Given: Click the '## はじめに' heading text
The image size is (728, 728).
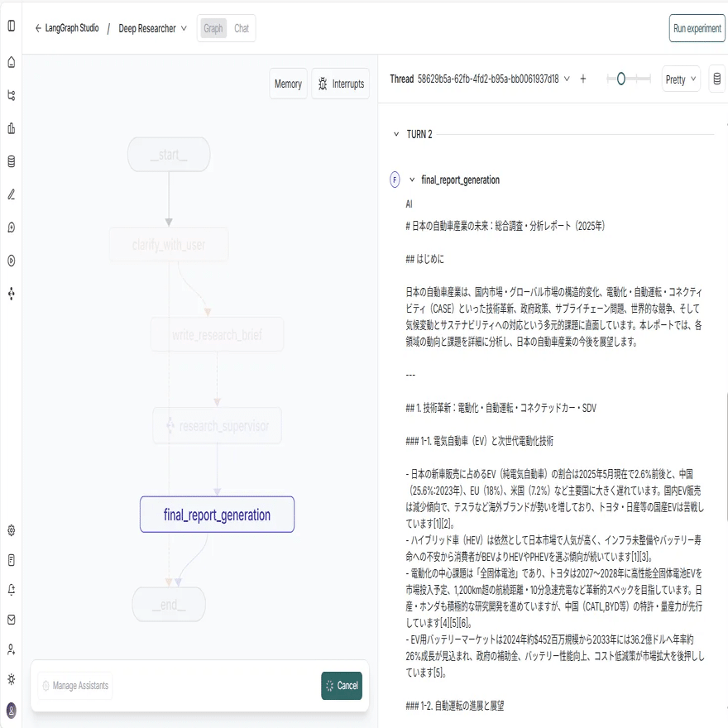Looking at the screenshot, I should pos(425,259).
